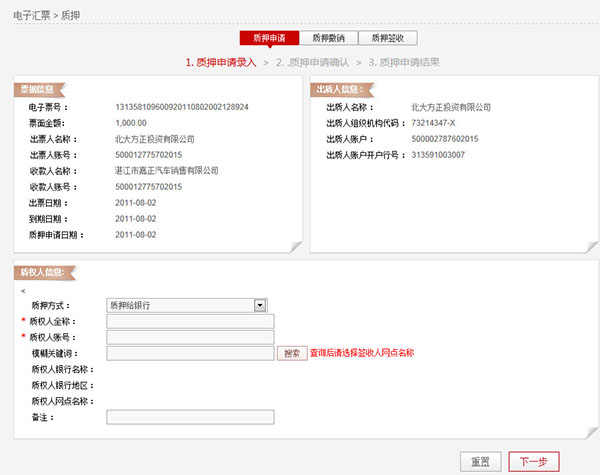Select the 备注 remarks field
Viewport: 600px width, 475px height.
coord(189,417)
